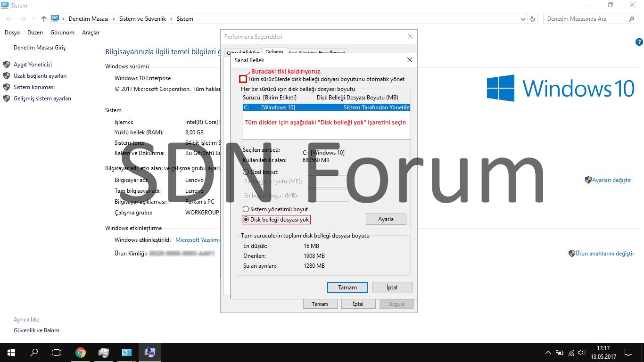Toggle automatic paging file management checkbox
Image resolution: width=644 pixels, height=362 pixels.
[243, 79]
